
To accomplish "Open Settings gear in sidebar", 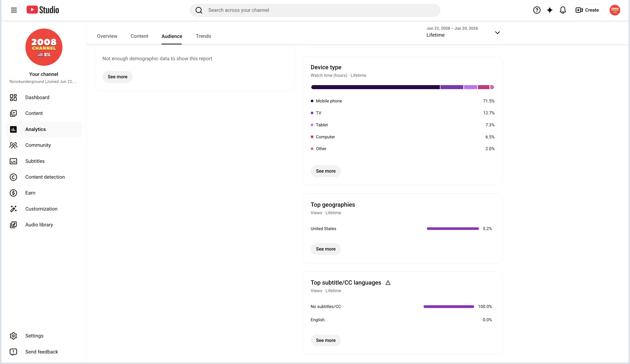I will click(x=13, y=336).
